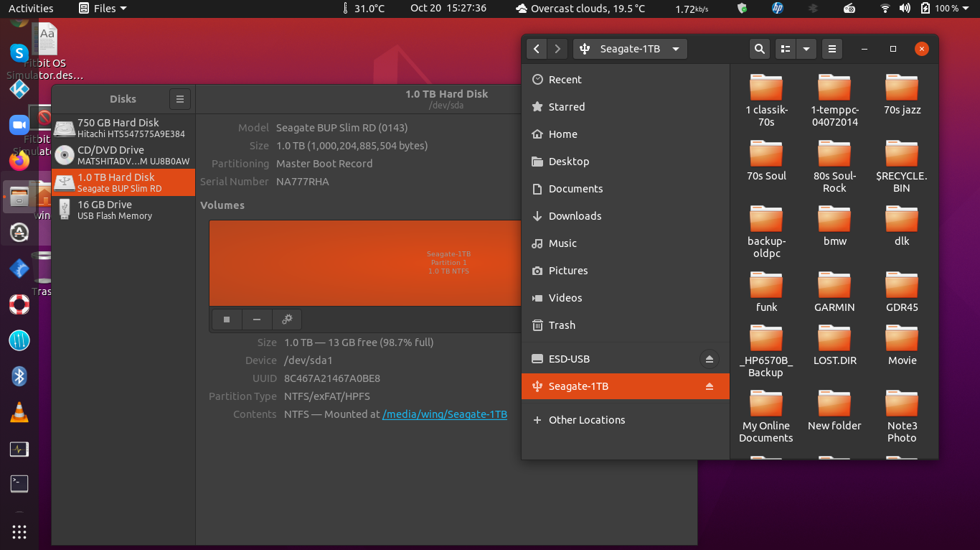
Task: Open battery system menu dropdown
Action: pos(945,9)
